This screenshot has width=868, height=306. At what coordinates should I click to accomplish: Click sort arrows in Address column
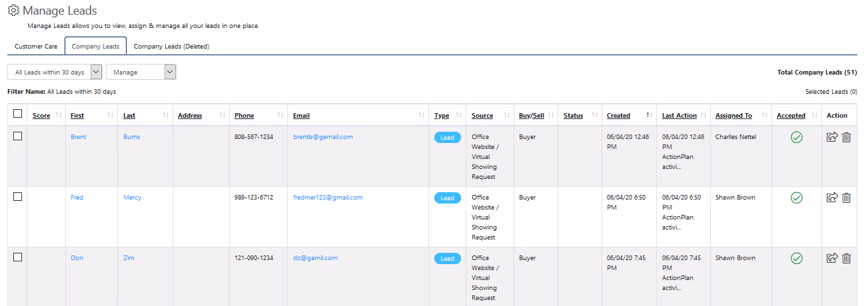tap(222, 116)
